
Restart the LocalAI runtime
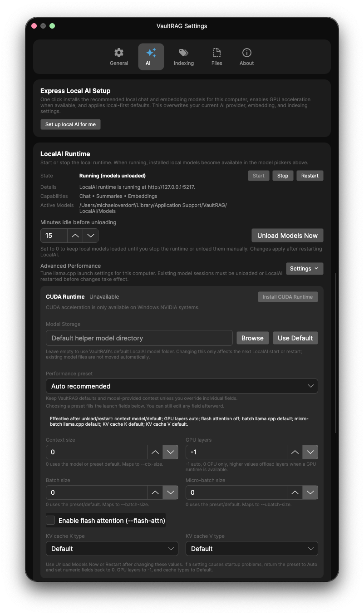[x=310, y=176]
